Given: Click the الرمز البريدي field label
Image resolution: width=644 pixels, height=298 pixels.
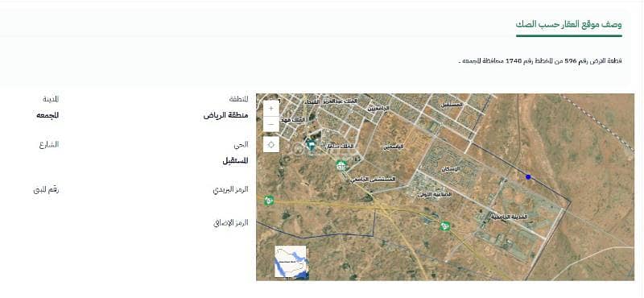Looking at the screenshot, I should pyautogui.click(x=230, y=190).
